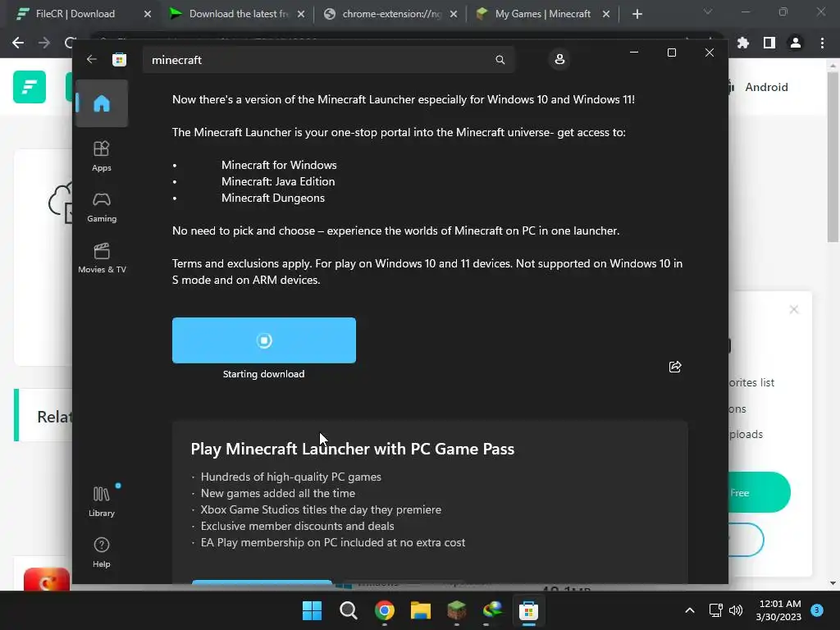Go back in Chrome browser
This screenshot has width=840, height=630.
[x=18, y=43]
